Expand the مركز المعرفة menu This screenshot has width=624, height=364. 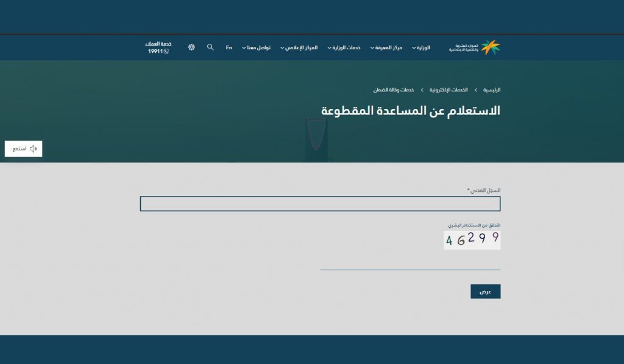click(x=386, y=47)
